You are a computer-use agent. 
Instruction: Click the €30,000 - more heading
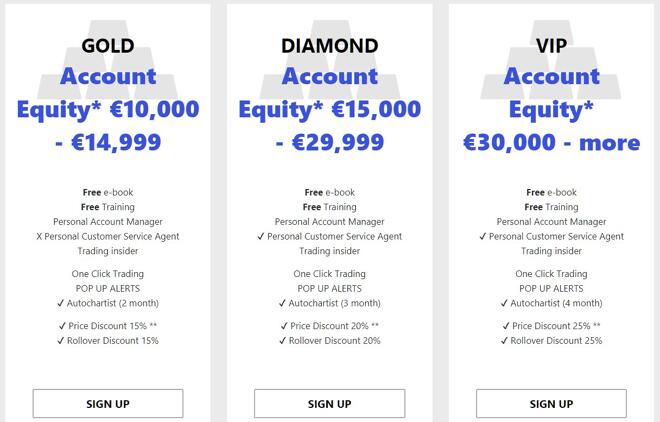tap(551, 142)
